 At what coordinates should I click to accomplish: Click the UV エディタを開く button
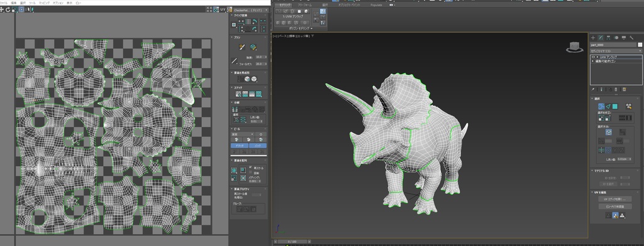615,199
